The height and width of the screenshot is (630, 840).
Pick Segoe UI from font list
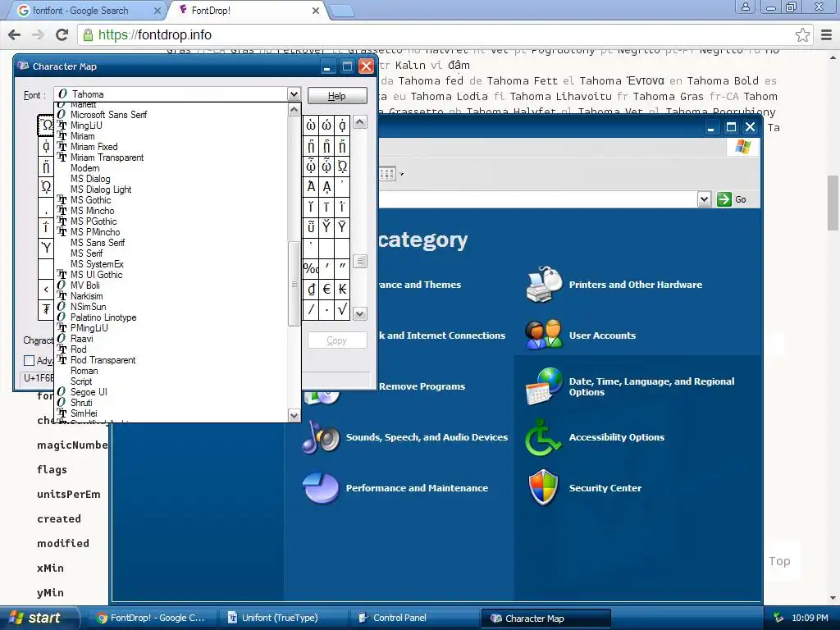[89, 392]
